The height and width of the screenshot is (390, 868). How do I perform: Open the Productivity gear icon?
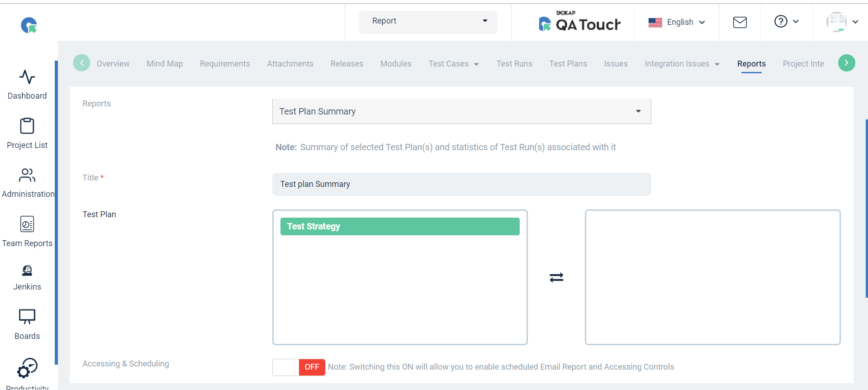27,368
